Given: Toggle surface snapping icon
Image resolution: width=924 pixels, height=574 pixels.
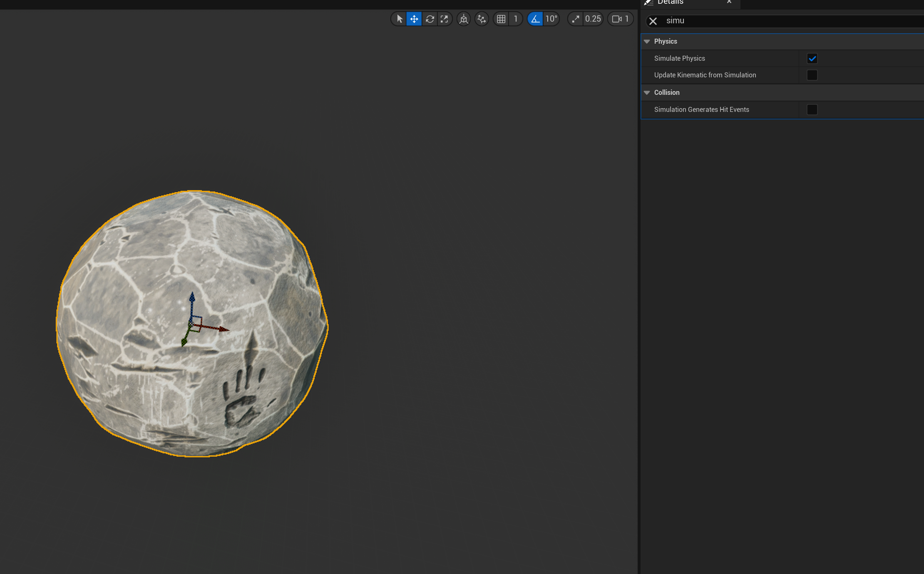Looking at the screenshot, I should pos(482,19).
